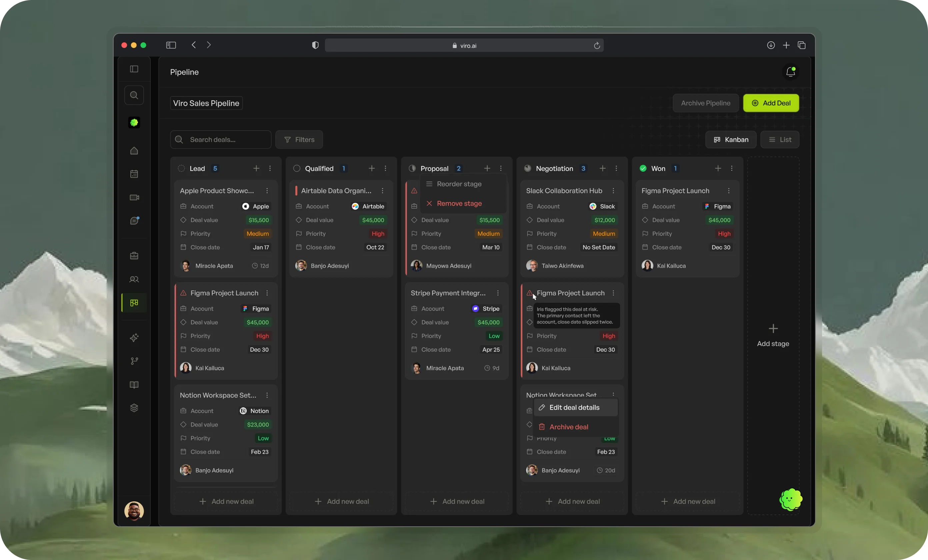
Task: Open the user profile avatar in the sidebar
Action: pos(134,511)
